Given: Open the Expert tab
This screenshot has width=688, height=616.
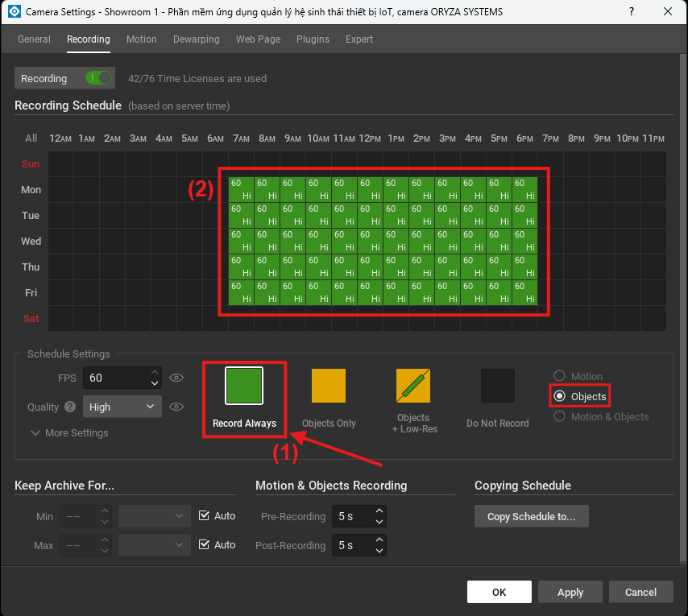Looking at the screenshot, I should (359, 39).
